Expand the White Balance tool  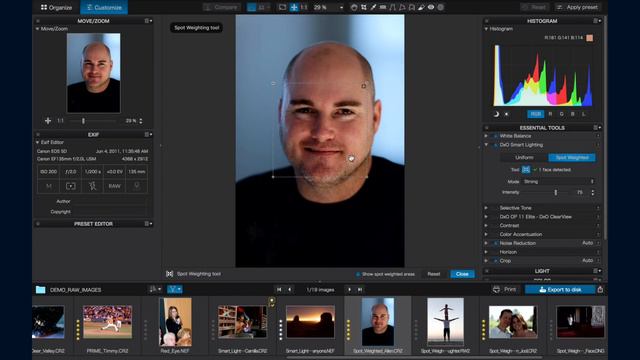point(486,136)
